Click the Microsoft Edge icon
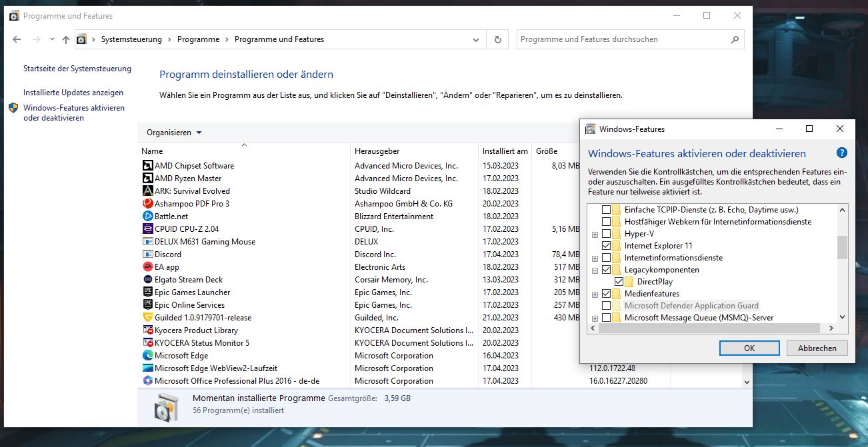 click(x=148, y=356)
